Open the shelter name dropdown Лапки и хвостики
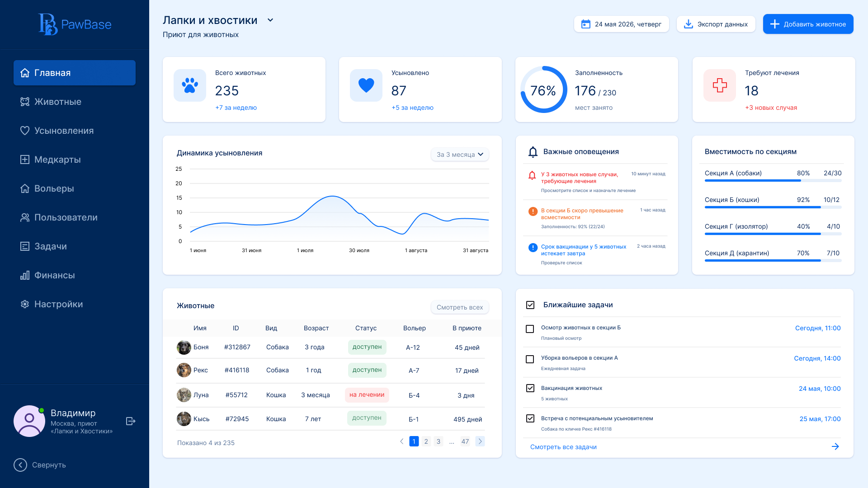Viewport: 868px width, 488px height. [x=270, y=20]
